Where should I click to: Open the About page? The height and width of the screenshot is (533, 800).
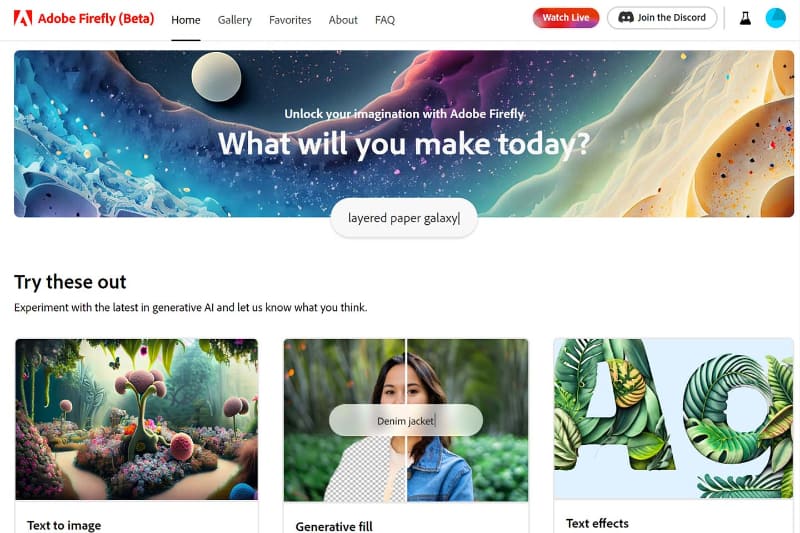[343, 20]
